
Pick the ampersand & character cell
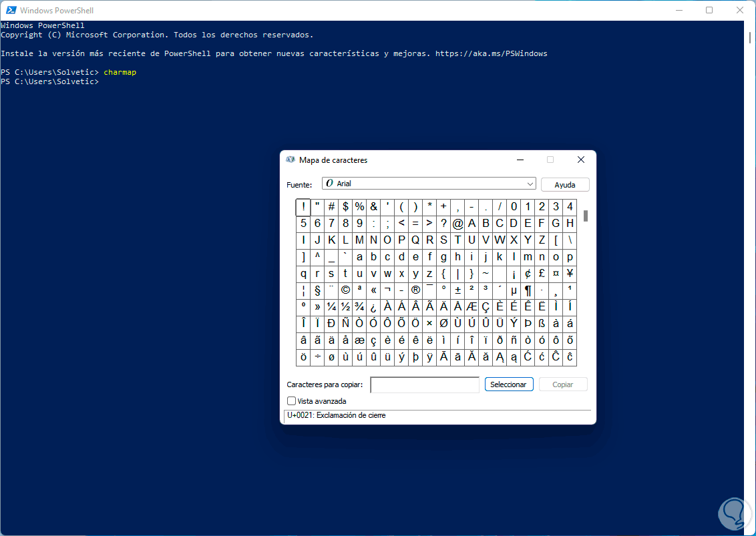(373, 208)
